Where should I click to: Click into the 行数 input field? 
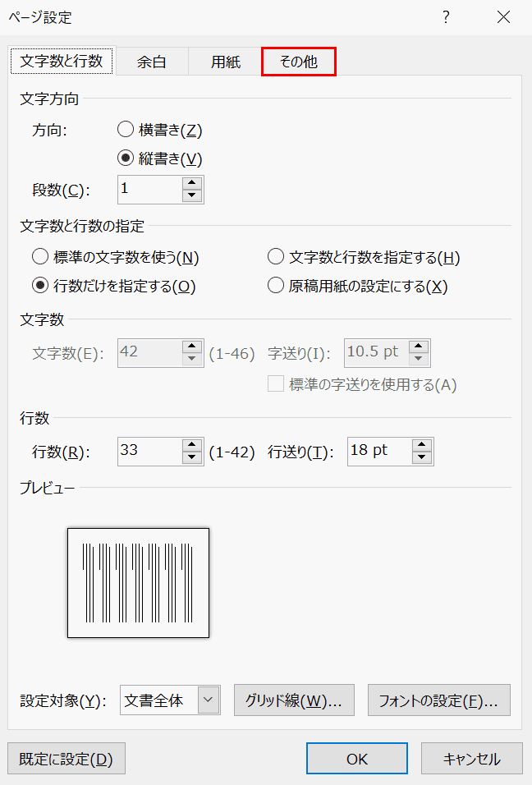point(148,451)
